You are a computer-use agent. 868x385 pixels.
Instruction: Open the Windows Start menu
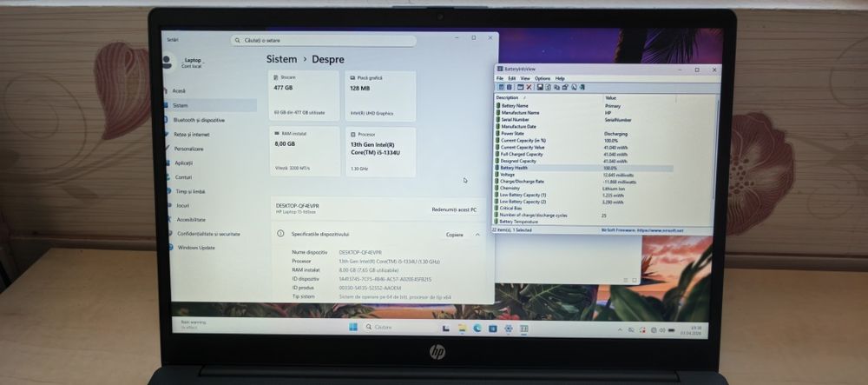pyautogui.click(x=352, y=328)
